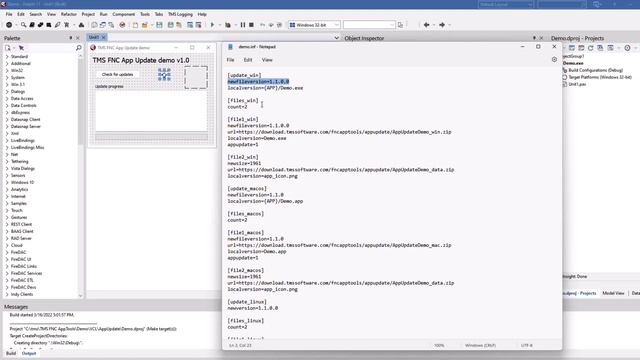The image size is (640, 360).
Task: Click the Update progress label on form
Action: (109, 87)
